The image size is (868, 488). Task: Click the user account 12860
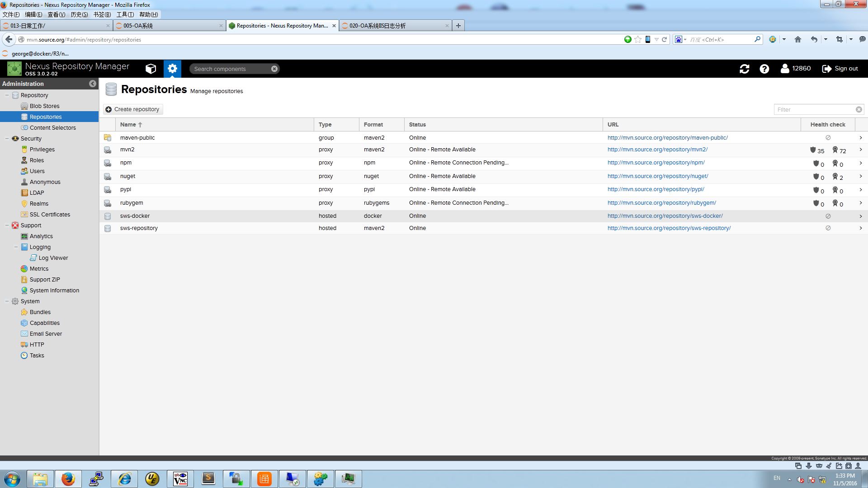click(x=796, y=69)
